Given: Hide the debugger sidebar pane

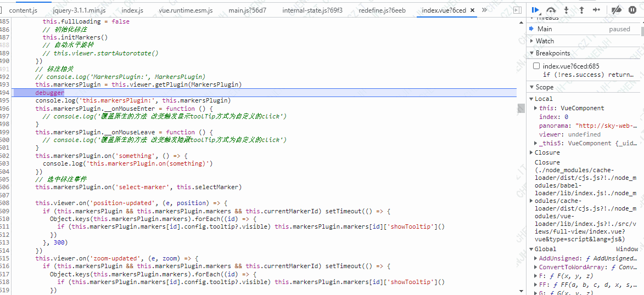Looking at the screenshot, I should click(x=518, y=10).
